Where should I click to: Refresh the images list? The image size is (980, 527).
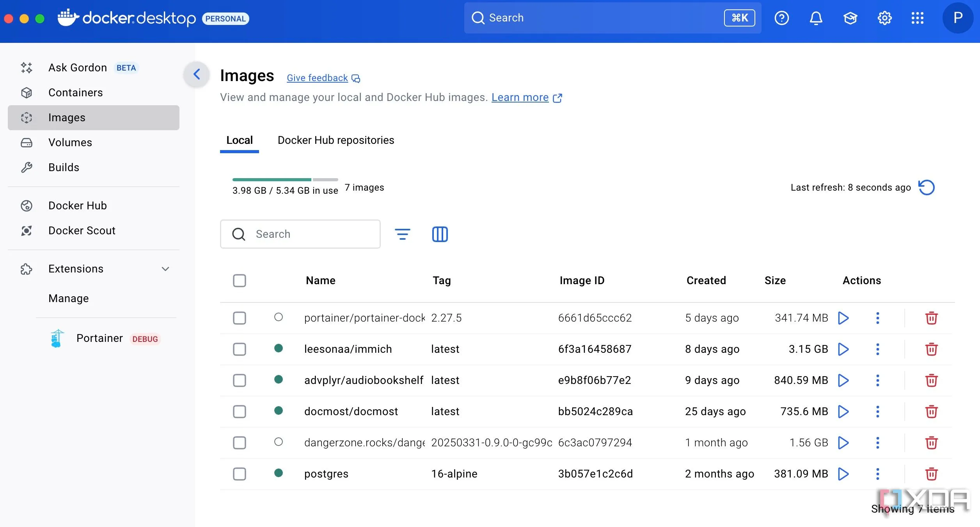(927, 187)
